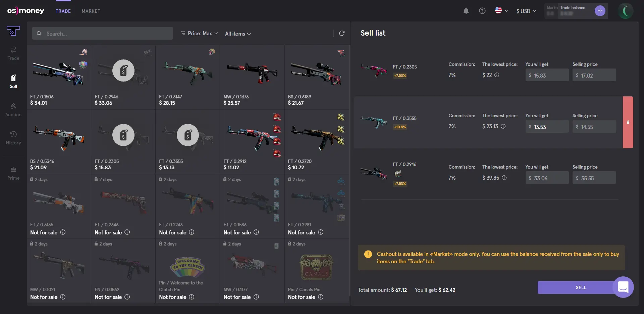Screen dimensions: 644x314
Task: Open the live chat support bubble
Action: (623, 287)
